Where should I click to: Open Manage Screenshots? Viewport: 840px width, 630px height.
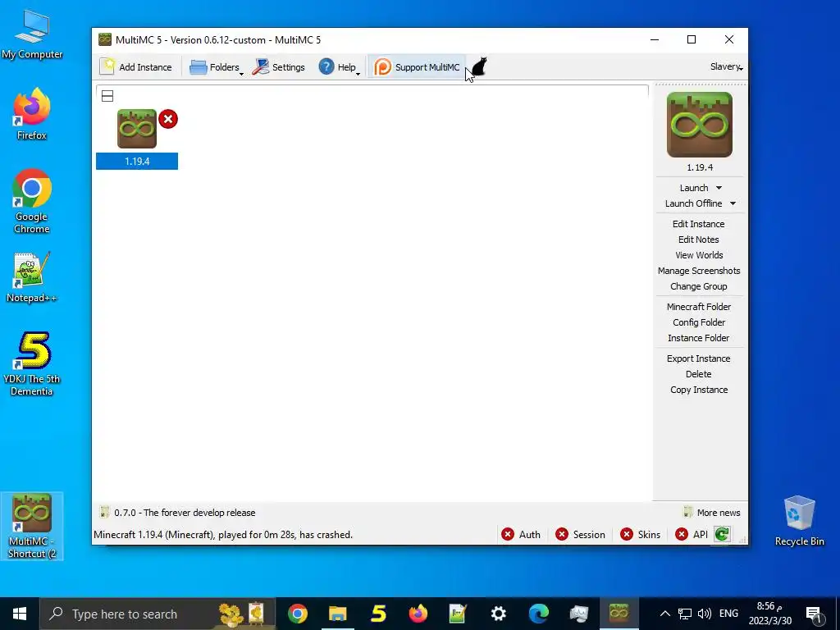pyautogui.click(x=699, y=271)
